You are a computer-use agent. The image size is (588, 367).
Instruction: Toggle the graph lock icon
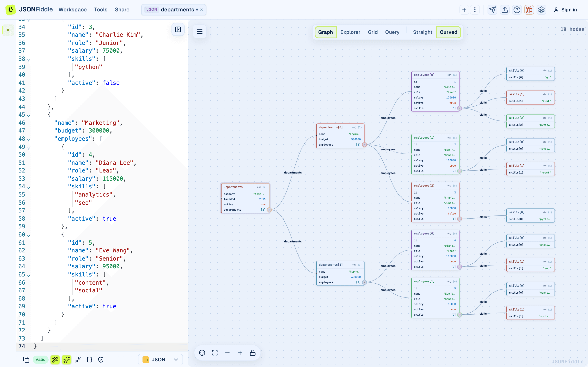(253, 353)
